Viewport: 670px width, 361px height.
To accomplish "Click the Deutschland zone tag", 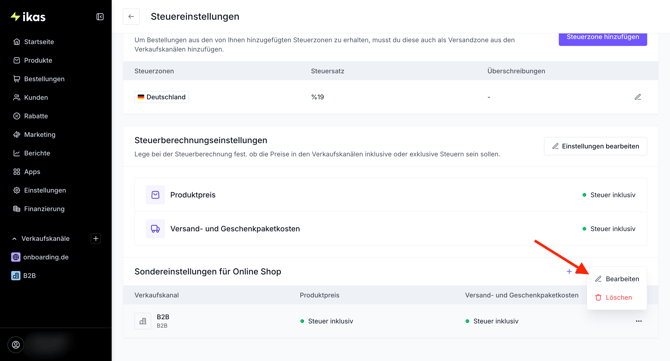I will 162,97.
